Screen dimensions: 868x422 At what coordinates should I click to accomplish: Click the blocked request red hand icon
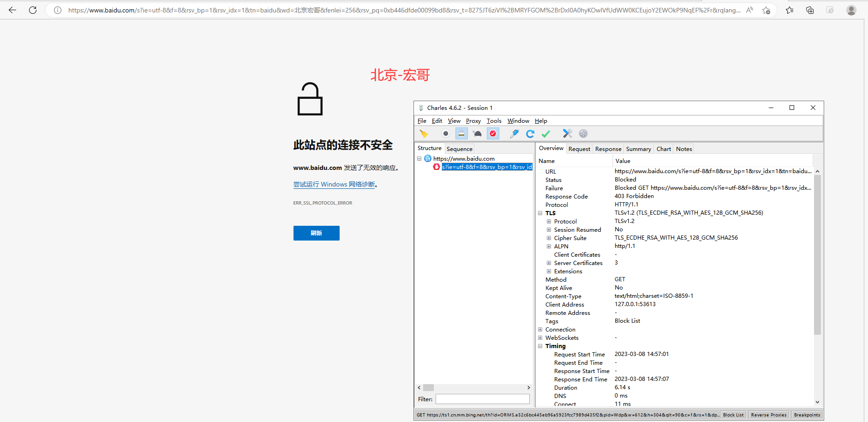[x=437, y=167]
